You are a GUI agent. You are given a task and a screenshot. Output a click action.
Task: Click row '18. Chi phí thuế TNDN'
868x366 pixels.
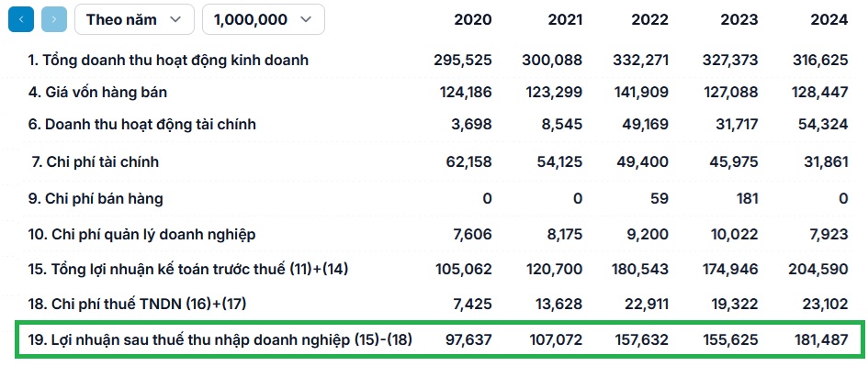pos(437,304)
